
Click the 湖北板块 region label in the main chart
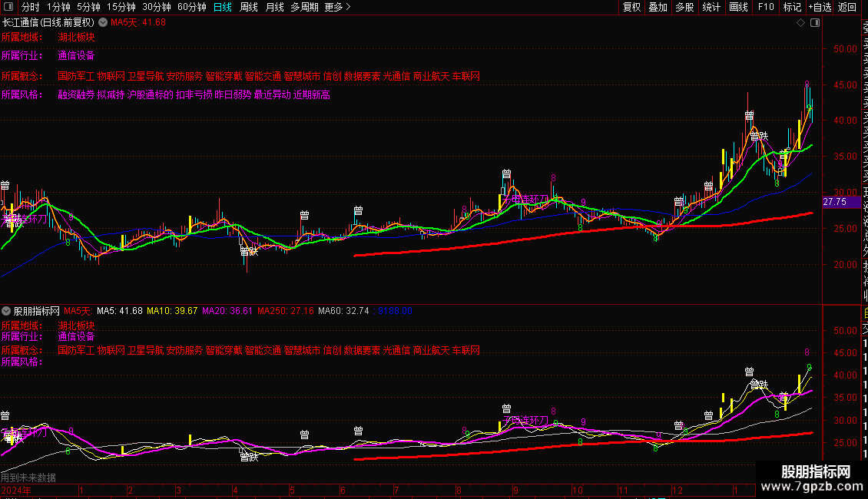pos(76,37)
